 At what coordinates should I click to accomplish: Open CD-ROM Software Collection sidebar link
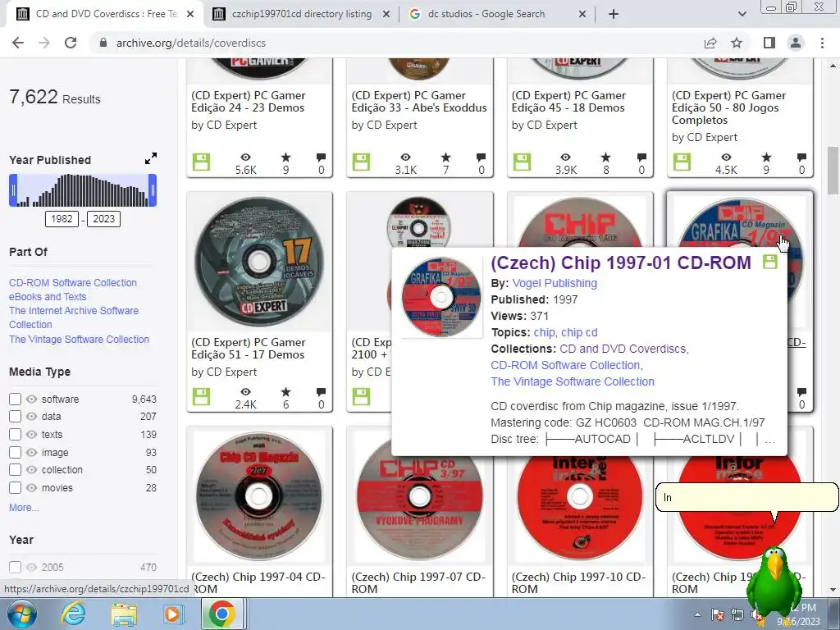point(73,283)
